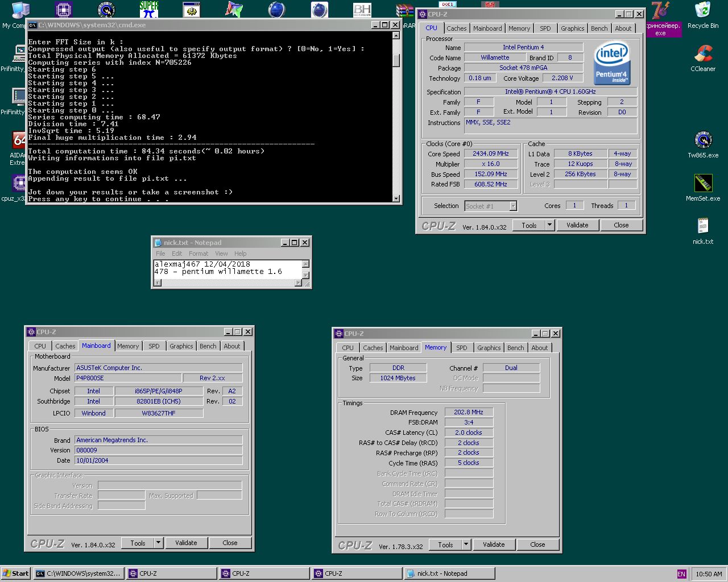Click Notepad's horizontal scroll-right arrow
The image size is (728, 582).
(297, 283)
